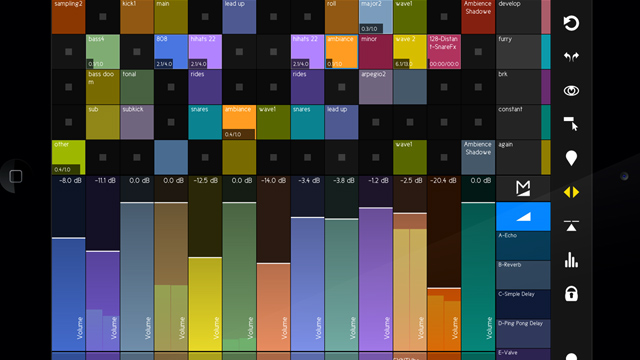Launch the subkick clip

point(137,122)
